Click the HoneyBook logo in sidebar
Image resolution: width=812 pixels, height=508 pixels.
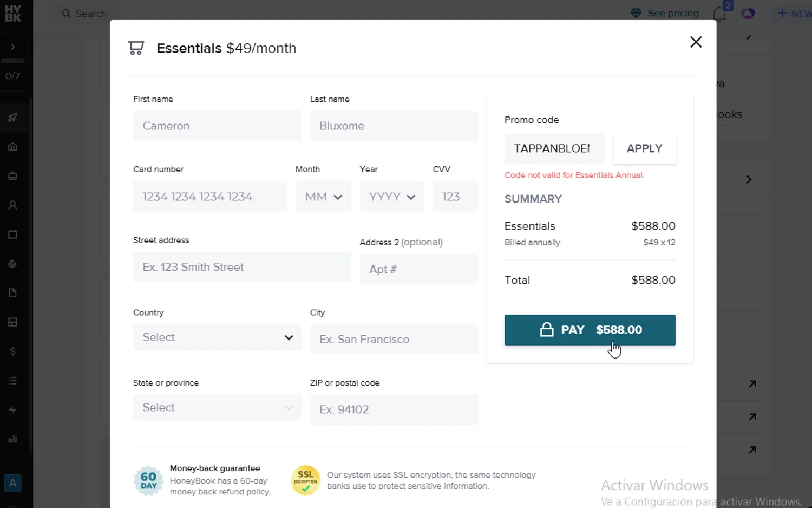pyautogui.click(x=13, y=14)
